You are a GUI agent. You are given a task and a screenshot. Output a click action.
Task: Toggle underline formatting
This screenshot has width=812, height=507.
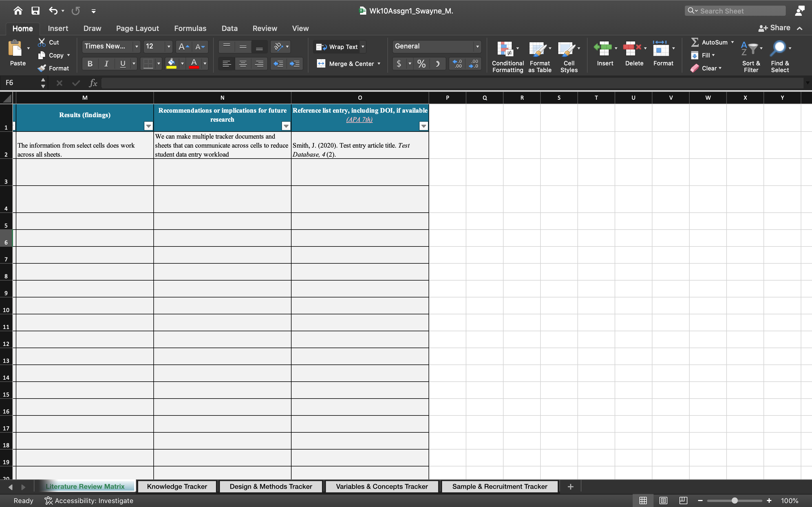122,63
